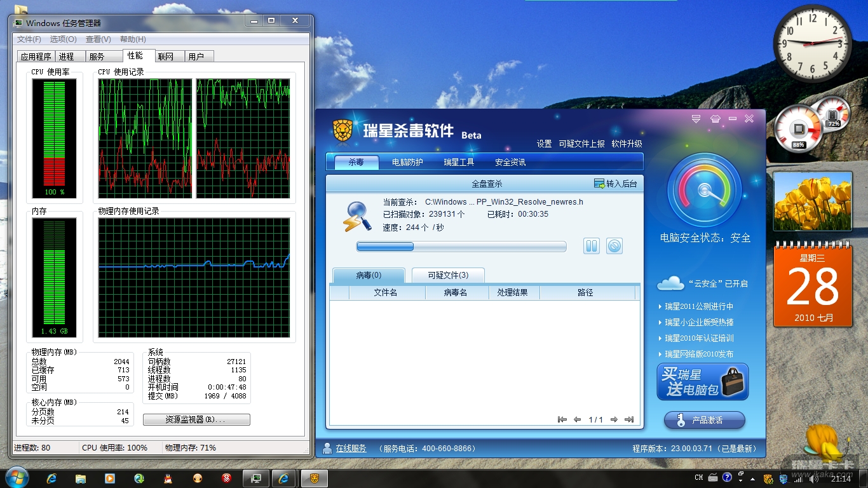The image size is (868, 488).
Task: Sort results by 路径 column
Action: click(587, 292)
